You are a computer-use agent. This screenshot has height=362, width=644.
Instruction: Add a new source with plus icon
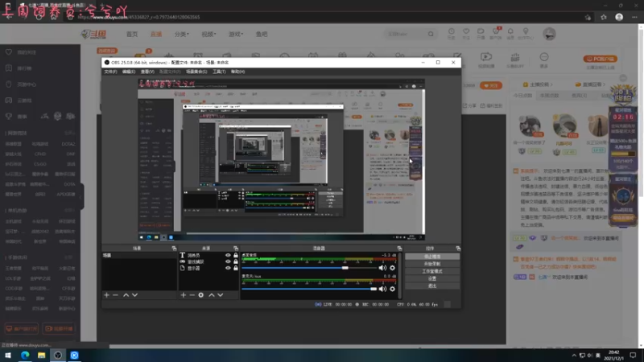tap(184, 295)
